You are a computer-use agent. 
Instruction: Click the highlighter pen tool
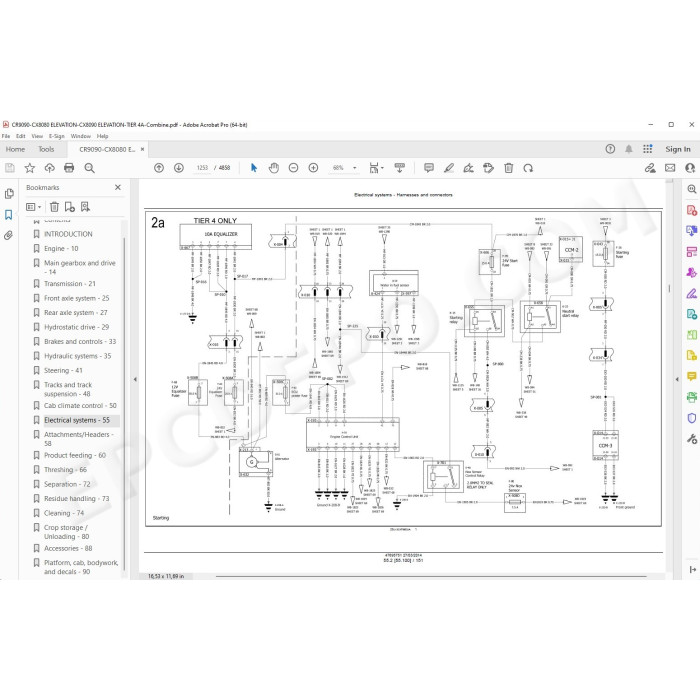(449, 168)
